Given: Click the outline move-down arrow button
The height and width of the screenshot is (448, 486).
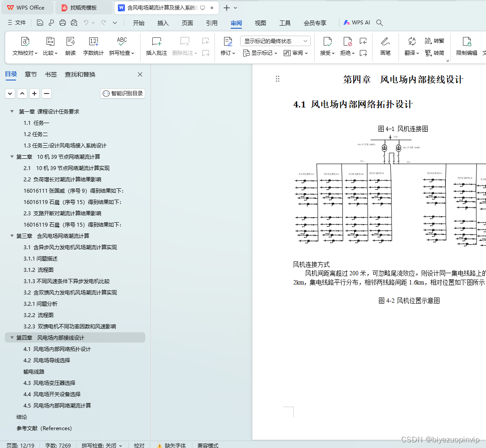Looking at the screenshot, I should point(10,93).
